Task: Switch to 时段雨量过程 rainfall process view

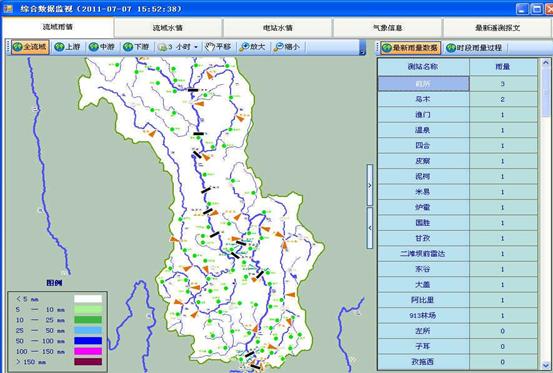Action: point(474,48)
